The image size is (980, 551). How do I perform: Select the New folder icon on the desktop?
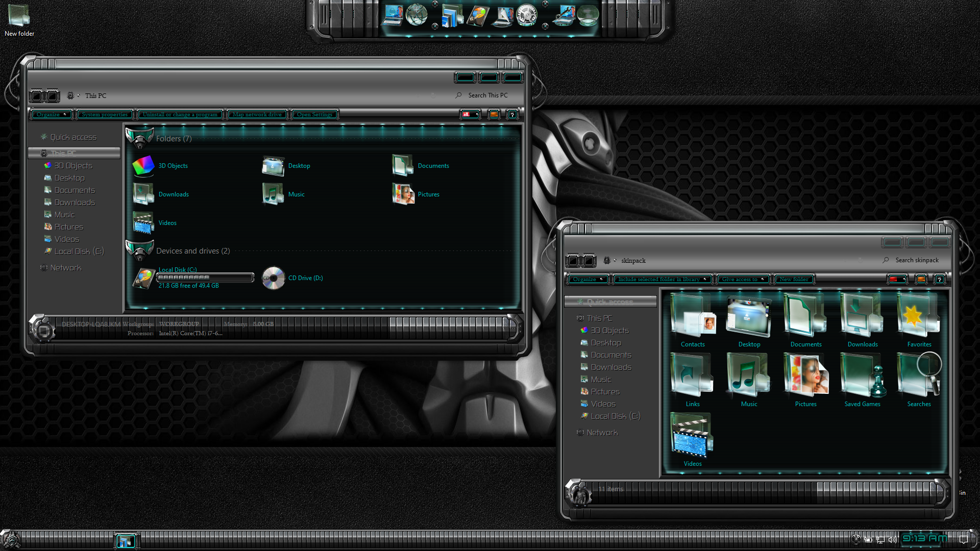(x=19, y=20)
